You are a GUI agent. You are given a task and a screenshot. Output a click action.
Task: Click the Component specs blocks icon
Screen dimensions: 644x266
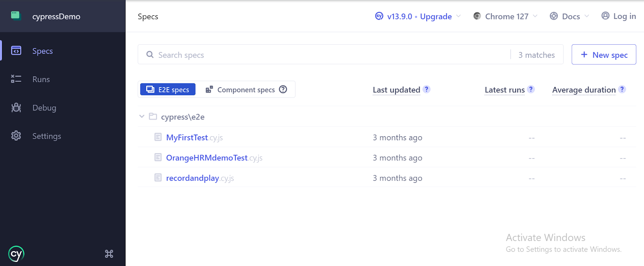tap(209, 89)
